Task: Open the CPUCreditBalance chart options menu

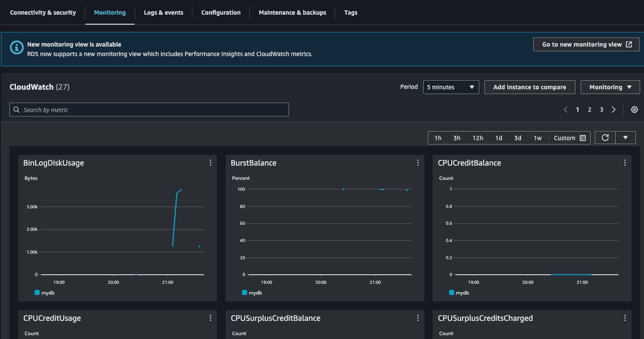Action: pos(625,163)
